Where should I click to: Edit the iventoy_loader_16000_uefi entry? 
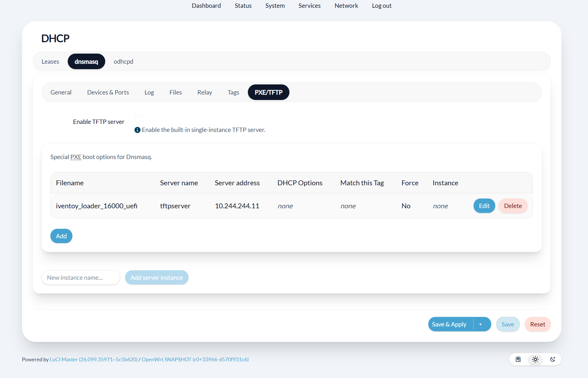(484, 206)
